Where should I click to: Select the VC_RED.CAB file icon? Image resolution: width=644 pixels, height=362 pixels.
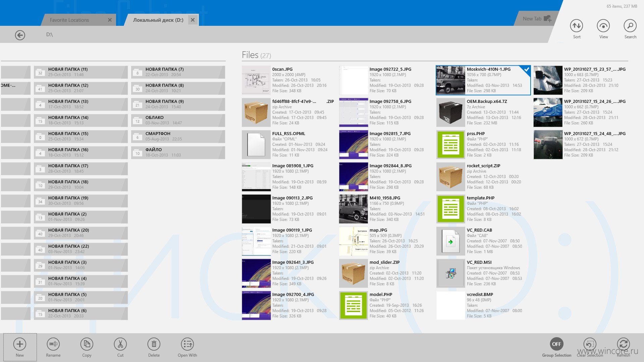coord(451,241)
